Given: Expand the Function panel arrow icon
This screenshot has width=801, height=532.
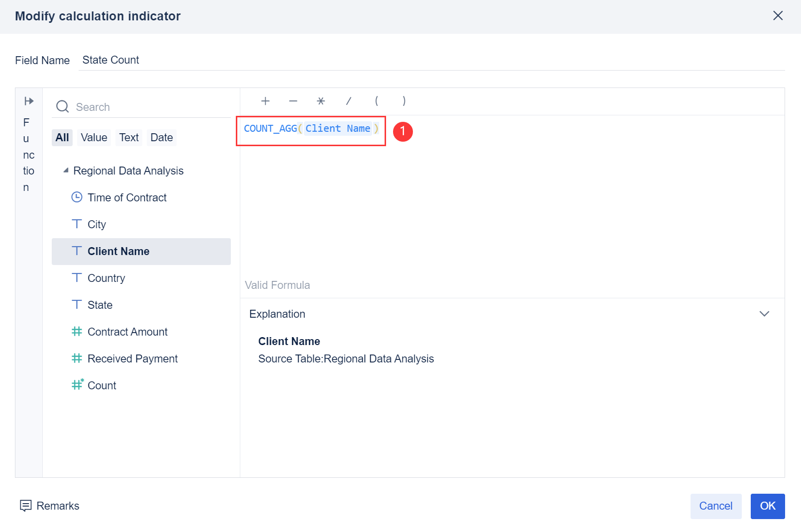Looking at the screenshot, I should 29,101.
